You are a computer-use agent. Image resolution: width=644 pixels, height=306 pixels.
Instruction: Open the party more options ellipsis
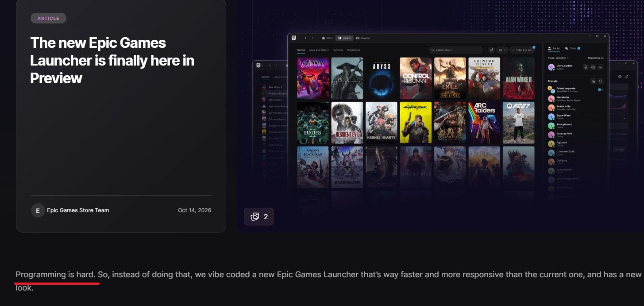[x=600, y=67]
